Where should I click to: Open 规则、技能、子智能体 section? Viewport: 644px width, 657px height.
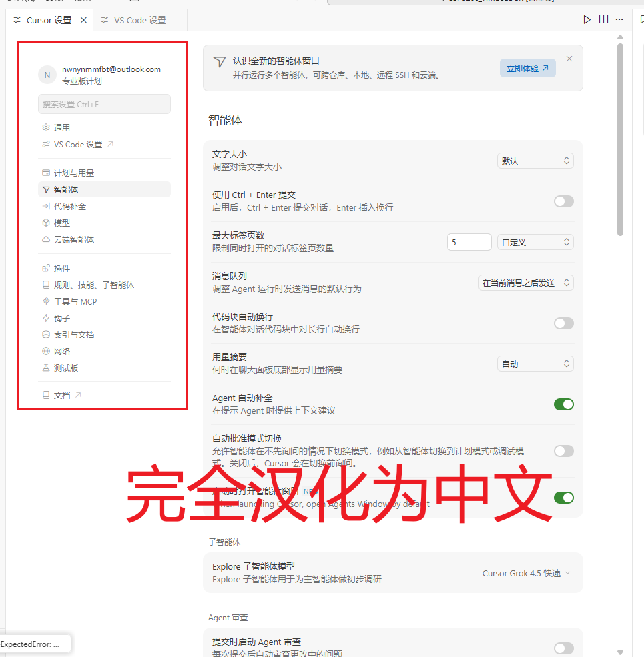[105, 285]
